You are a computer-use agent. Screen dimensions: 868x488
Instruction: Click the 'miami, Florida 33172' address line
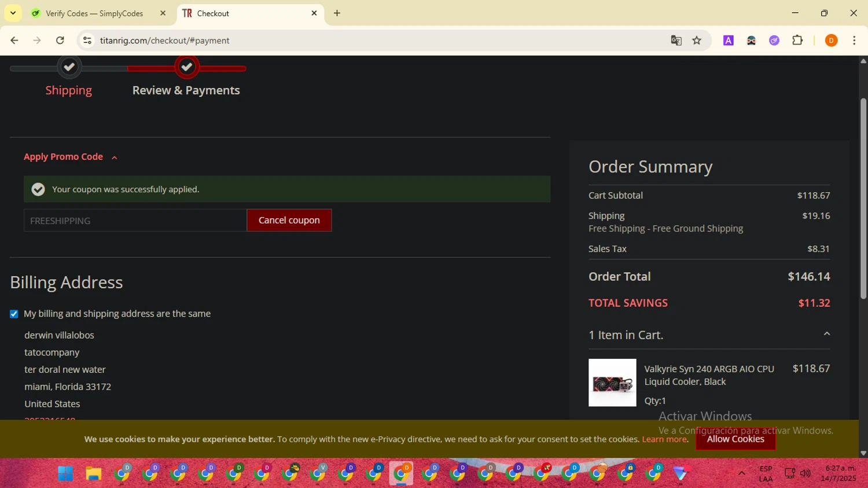click(x=68, y=387)
